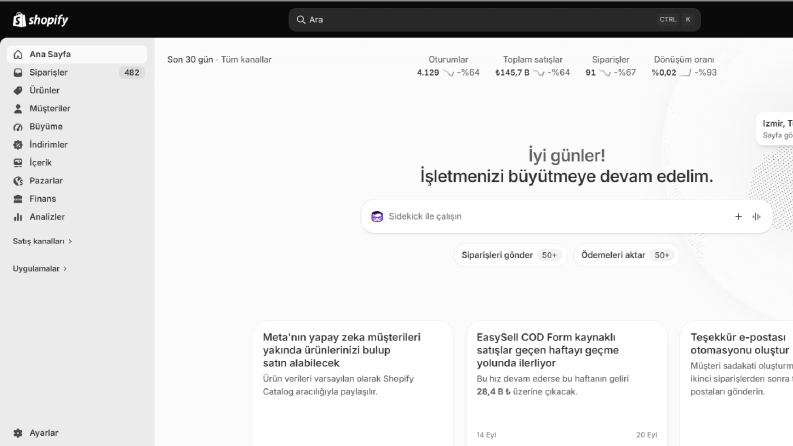
Task: Click the Ödemeleri aktar button
Action: (x=626, y=255)
